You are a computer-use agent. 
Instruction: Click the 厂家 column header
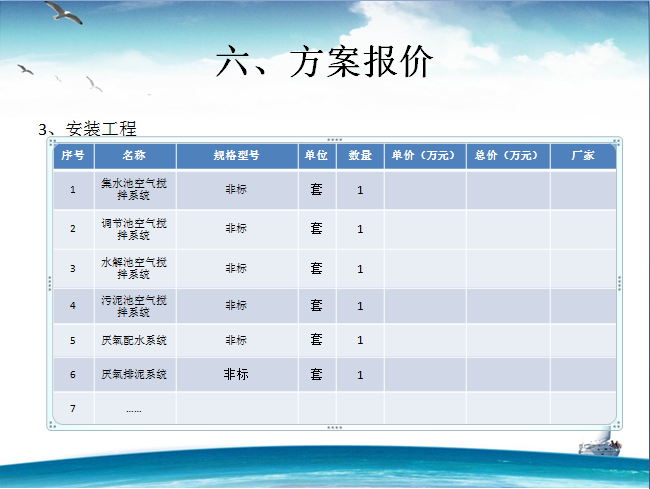(x=583, y=156)
